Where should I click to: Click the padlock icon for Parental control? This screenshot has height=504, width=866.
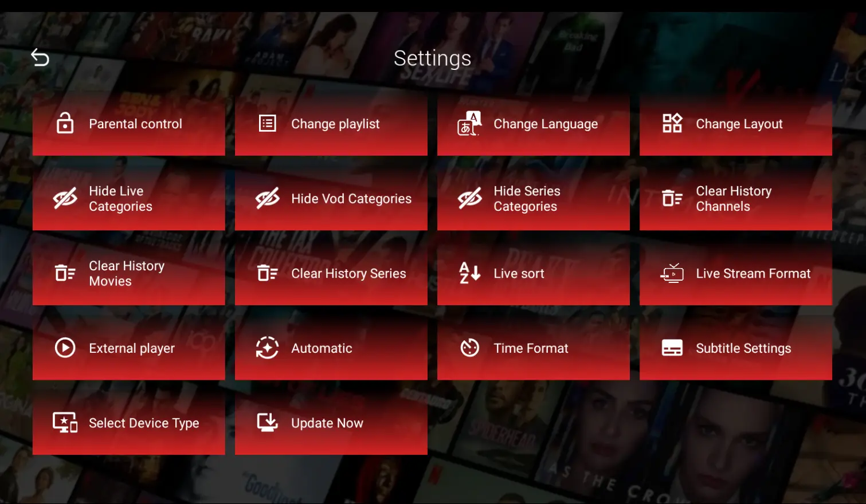click(x=65, y=123)
